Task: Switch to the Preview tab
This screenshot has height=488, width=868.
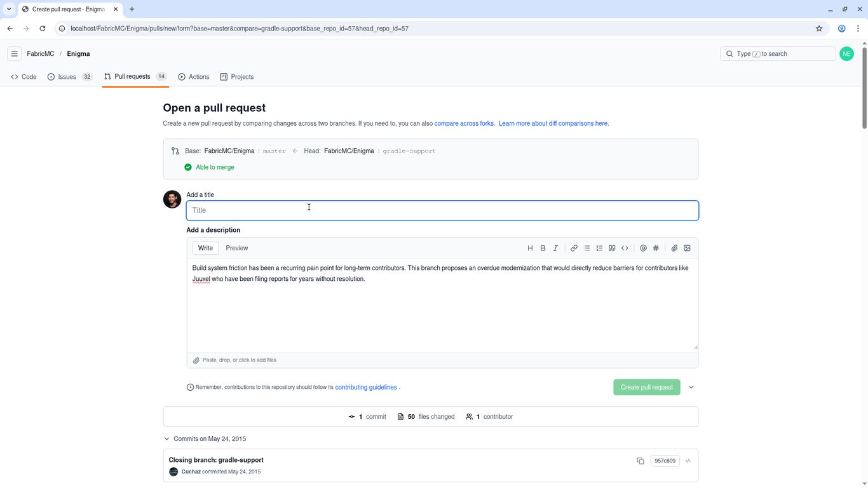Action: (237, 248)
